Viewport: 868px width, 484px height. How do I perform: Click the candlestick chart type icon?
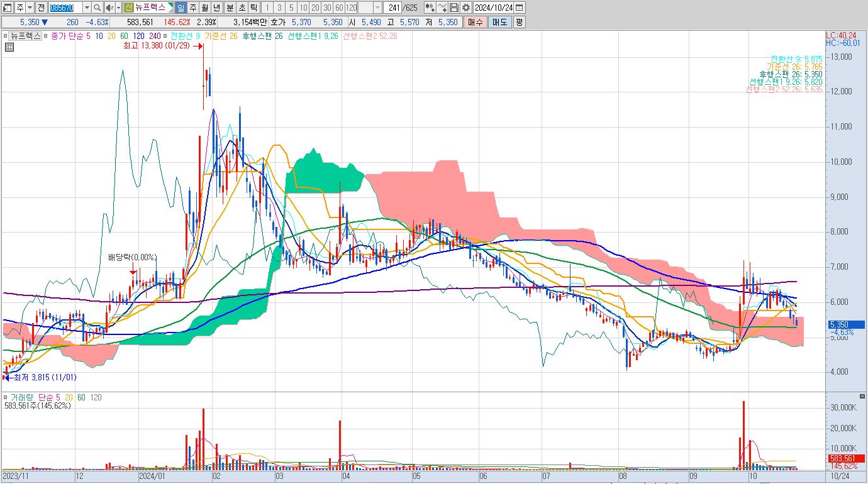430,8
